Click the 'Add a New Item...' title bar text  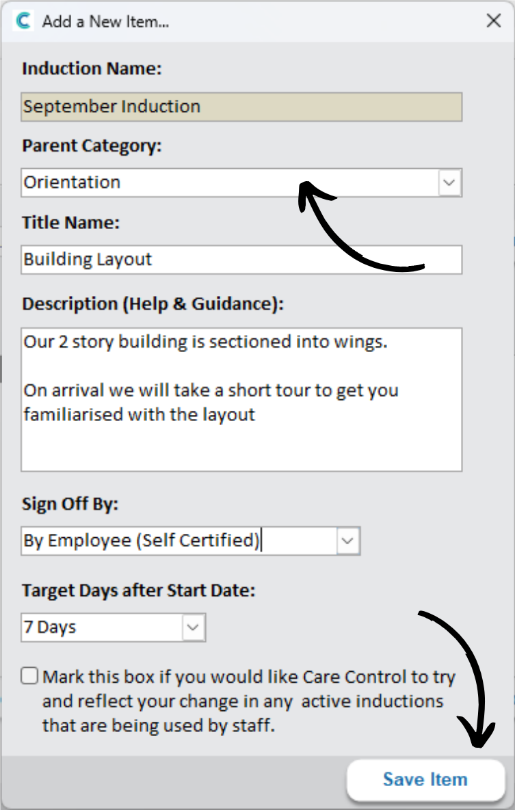click(106, 22)
